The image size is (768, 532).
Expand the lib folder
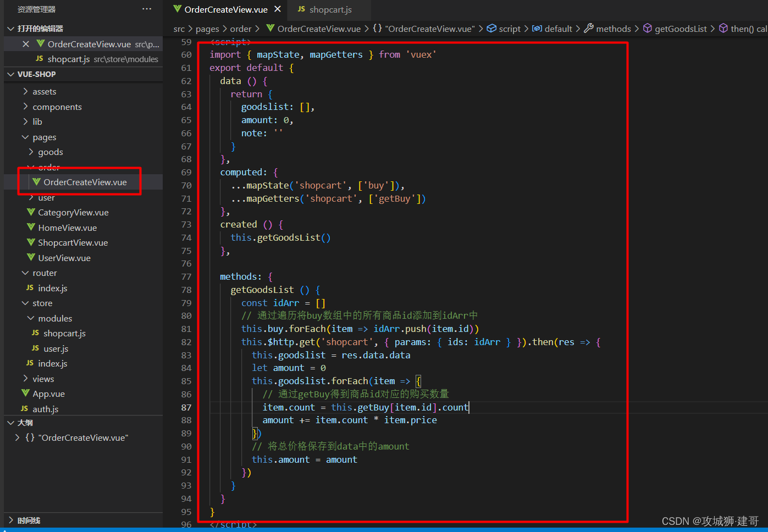pos(25,121)
